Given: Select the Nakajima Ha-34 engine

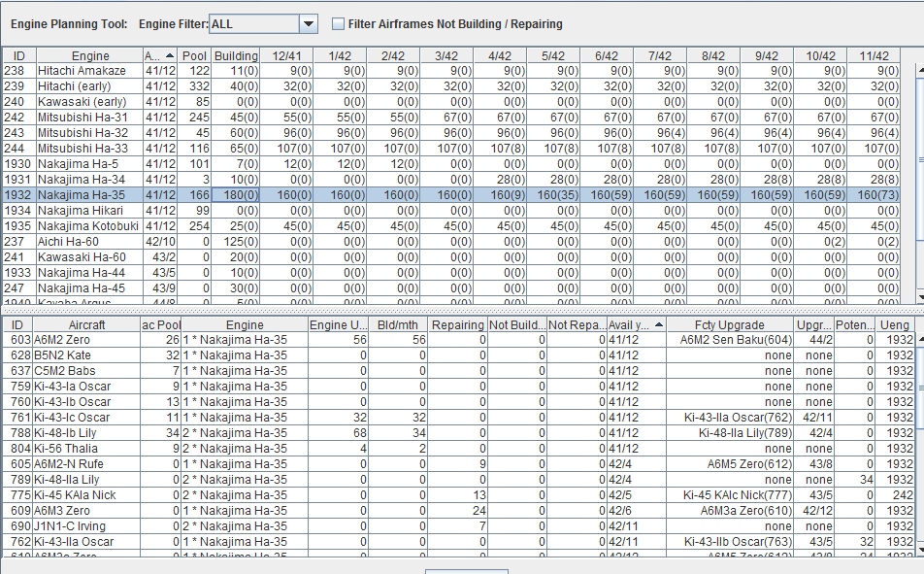Looking at the screenshot, I should point(451,180).
